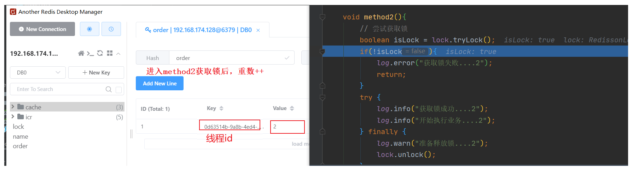Click the key icon in the order tab
Viewport: 644px width, 175px height.
tap(148, 30)
